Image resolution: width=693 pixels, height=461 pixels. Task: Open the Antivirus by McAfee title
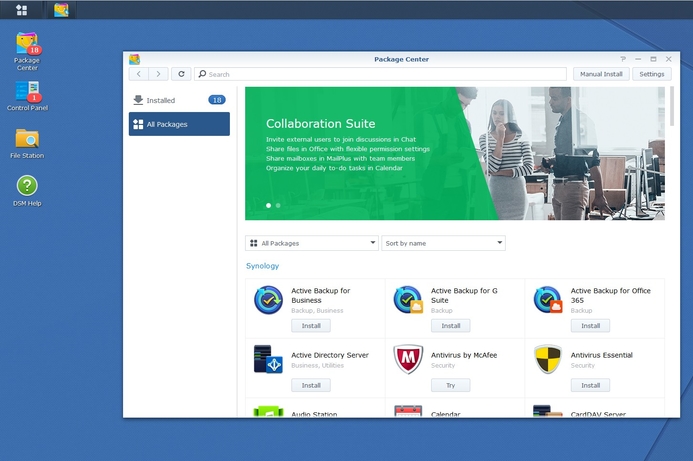coord(464,355)
